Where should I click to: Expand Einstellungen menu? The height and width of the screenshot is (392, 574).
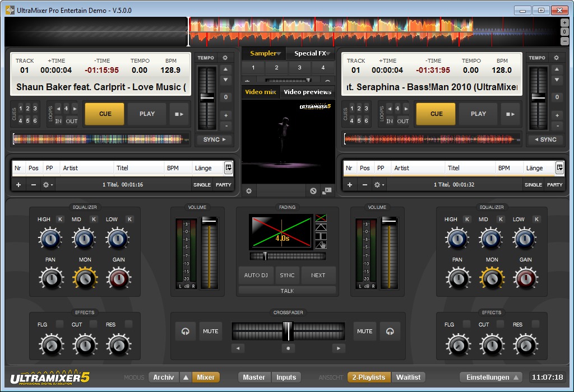coord(492,377)
